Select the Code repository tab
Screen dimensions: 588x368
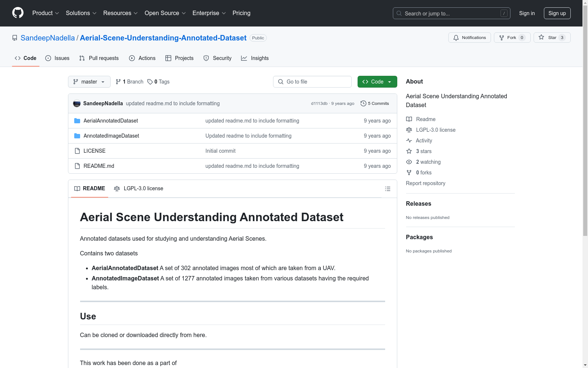(26, 58)
